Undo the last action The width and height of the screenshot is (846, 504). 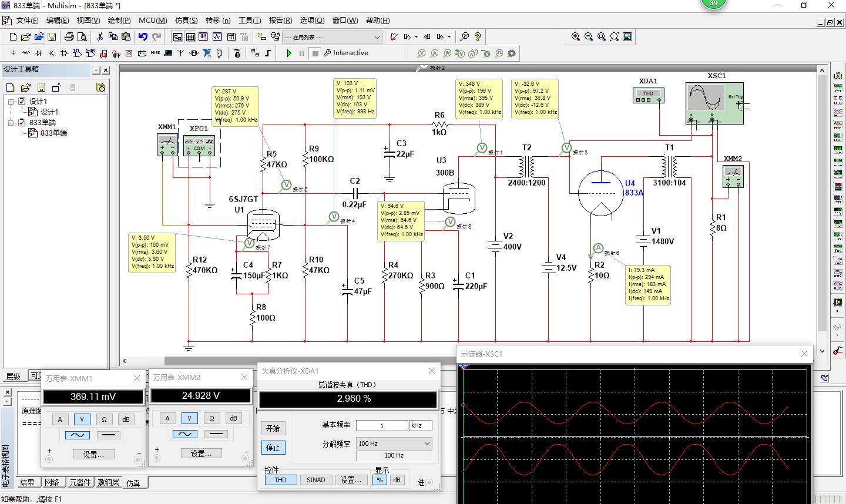[143, 36]
